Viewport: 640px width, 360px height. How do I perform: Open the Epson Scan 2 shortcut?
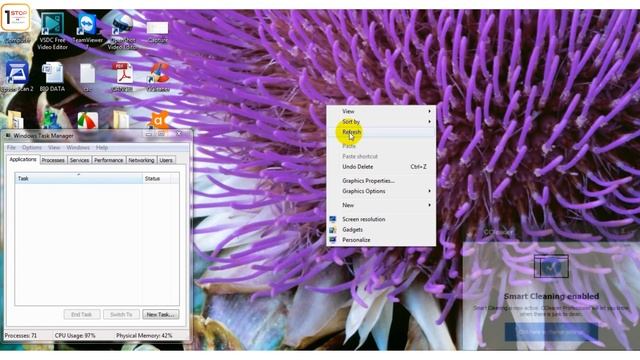point(17,77)
